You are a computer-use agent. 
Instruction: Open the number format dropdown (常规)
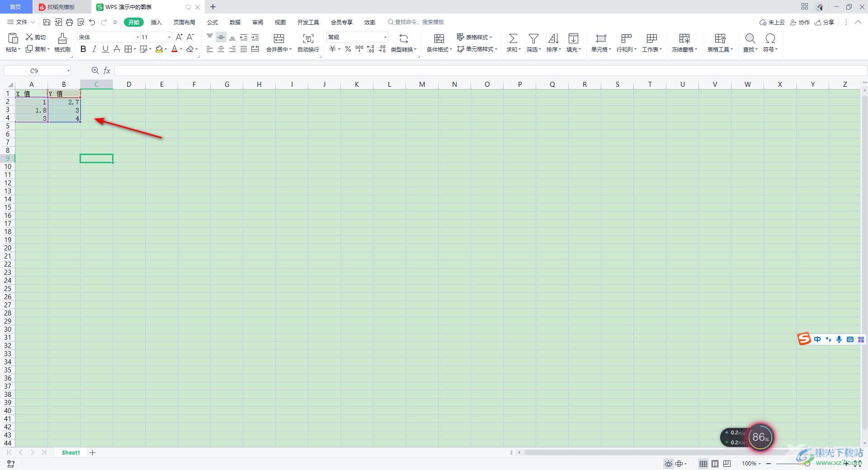point(385,37)
